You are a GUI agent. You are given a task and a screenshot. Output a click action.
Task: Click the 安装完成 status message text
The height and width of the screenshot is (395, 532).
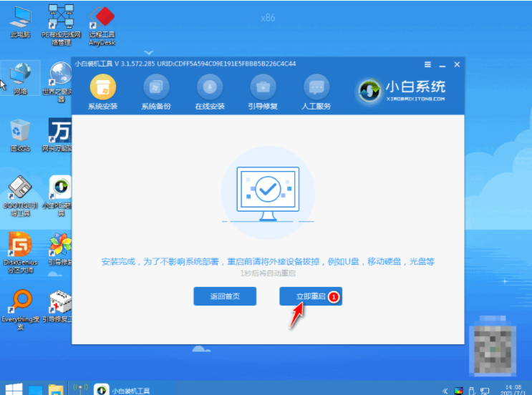(268, 261)
